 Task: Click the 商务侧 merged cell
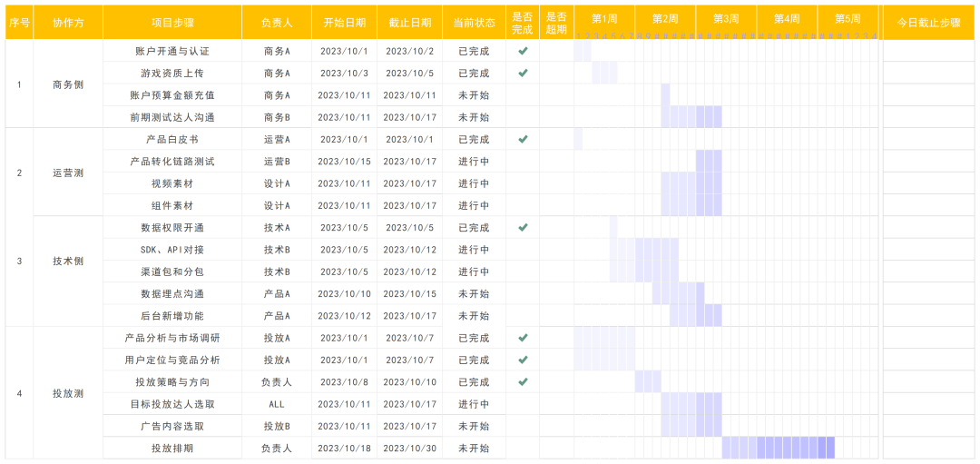click(68, 84)
